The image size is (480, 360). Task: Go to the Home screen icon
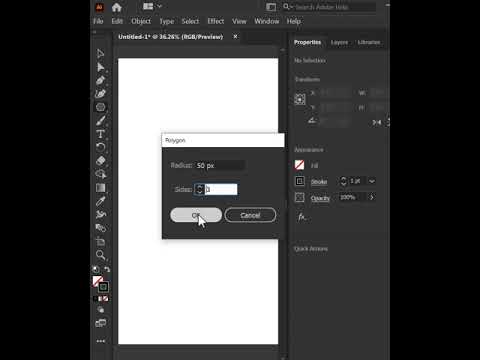coord(117,7)
